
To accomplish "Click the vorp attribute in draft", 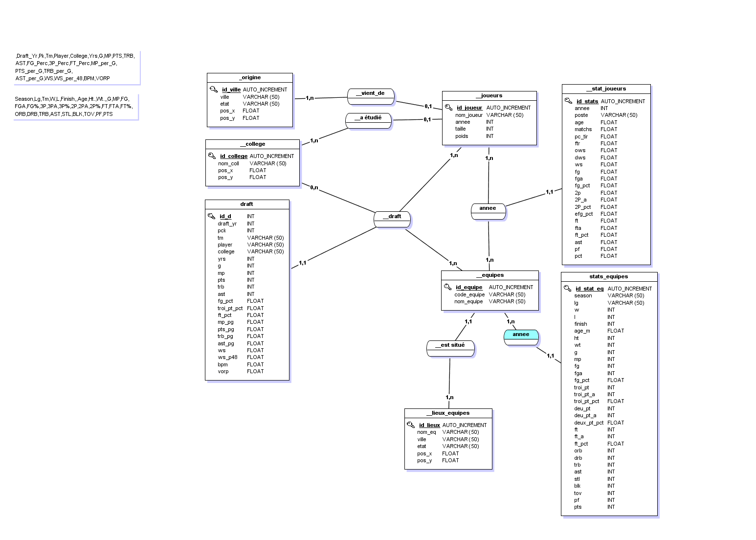I will (223, 371).
